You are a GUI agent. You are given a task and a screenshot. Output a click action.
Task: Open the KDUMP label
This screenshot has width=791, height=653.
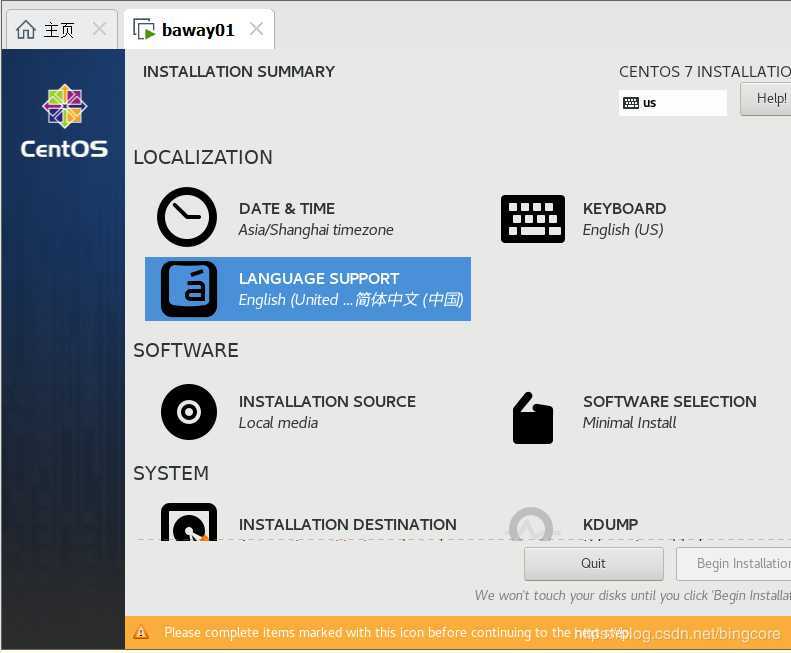610,525
